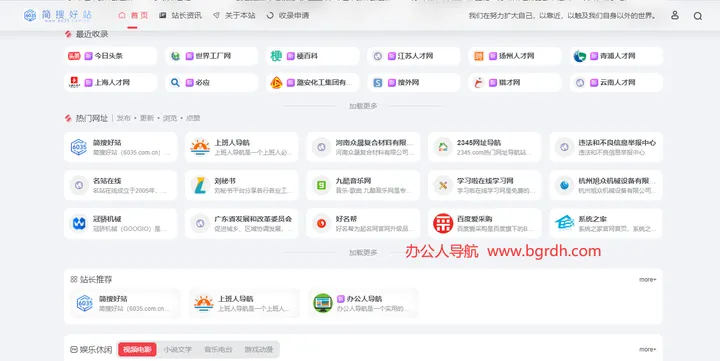Click the 隆安化工集团 triangle logo icon
Screen dimensions: 720x361
click(x=276, y=83)
